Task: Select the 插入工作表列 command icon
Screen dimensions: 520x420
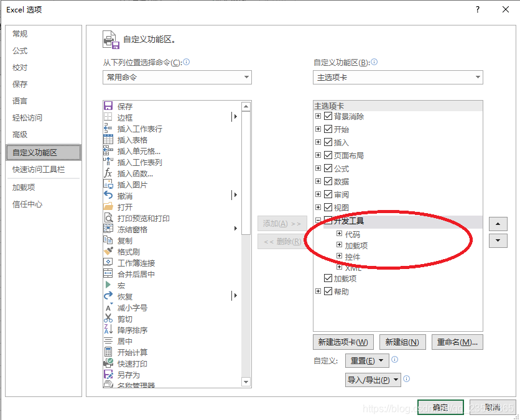Action: 108,162
